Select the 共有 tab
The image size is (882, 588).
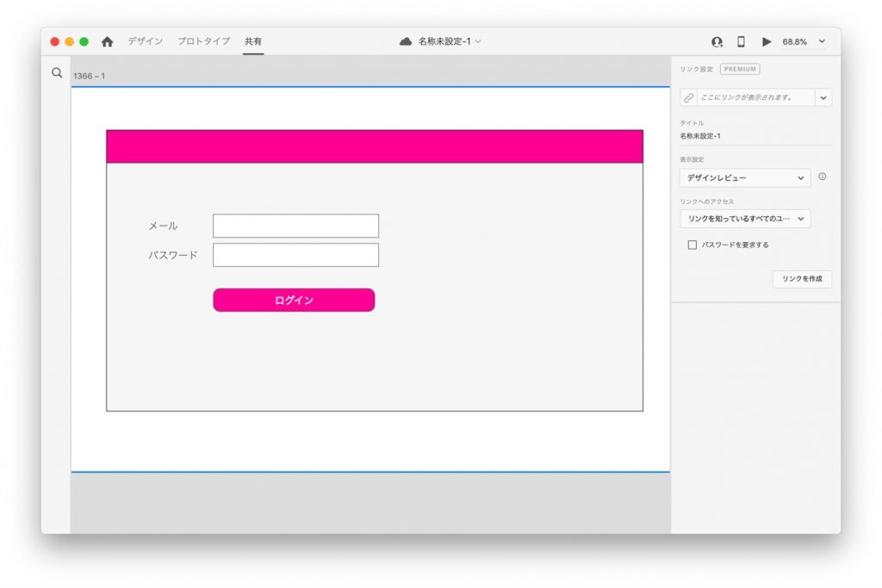[x=253, y=41]
